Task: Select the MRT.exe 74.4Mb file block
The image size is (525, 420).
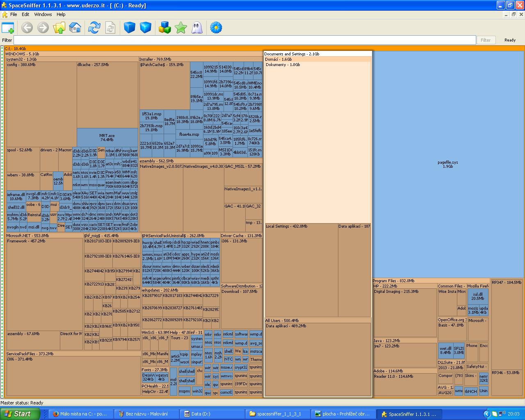Action: tap(107, 137)
